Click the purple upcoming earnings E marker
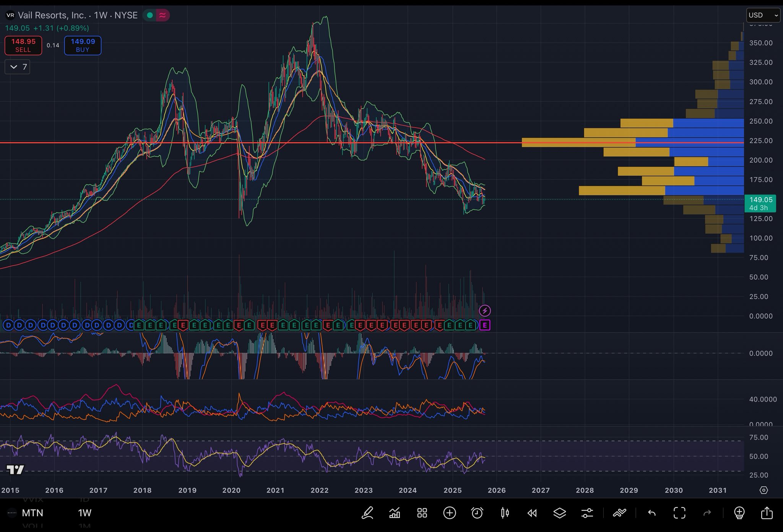This screenshot has height=532, width=783. [x=485, y=325]
